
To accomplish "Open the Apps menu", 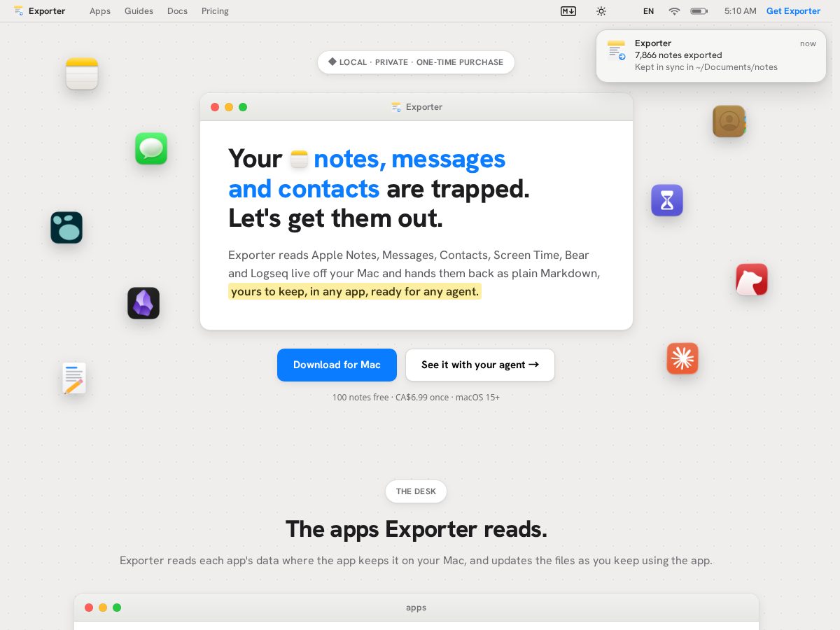I will [x=100, y=11].
